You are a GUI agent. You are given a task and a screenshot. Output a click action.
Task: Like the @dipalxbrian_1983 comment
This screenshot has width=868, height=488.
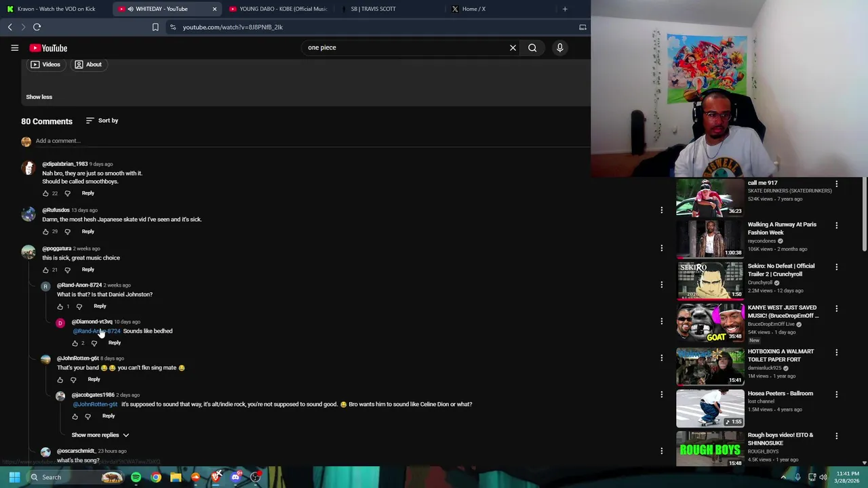click(x=45, y=193)
